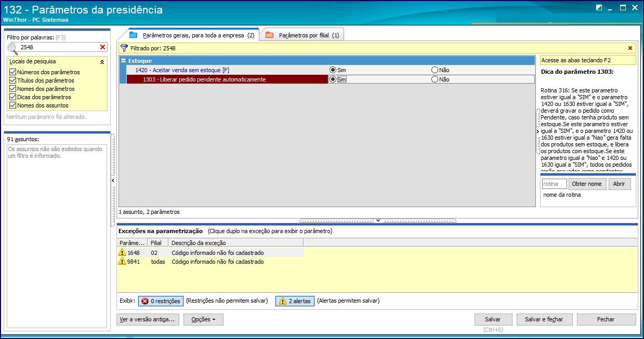Screen dimensions: 644x339
Task: Toggle 'Títulos dos parâmetros' checkbox
Action: pyautogui.click(x=12, y=80)
